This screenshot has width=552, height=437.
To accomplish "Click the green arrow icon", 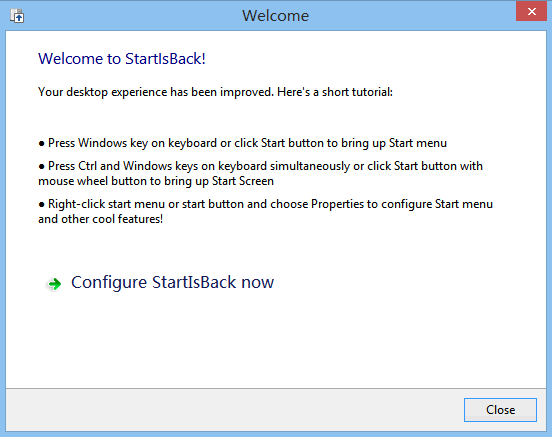I will pos(55,283).
